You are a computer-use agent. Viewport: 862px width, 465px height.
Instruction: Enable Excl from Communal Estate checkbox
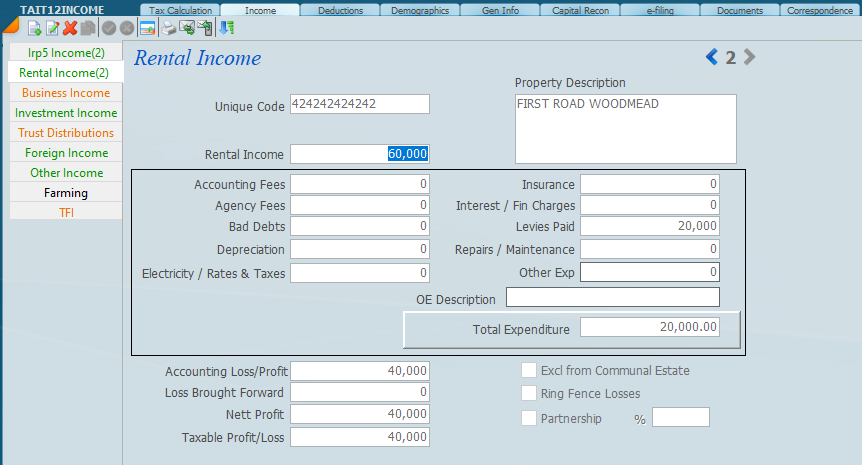pyautogui.click(x=529, y=371)
